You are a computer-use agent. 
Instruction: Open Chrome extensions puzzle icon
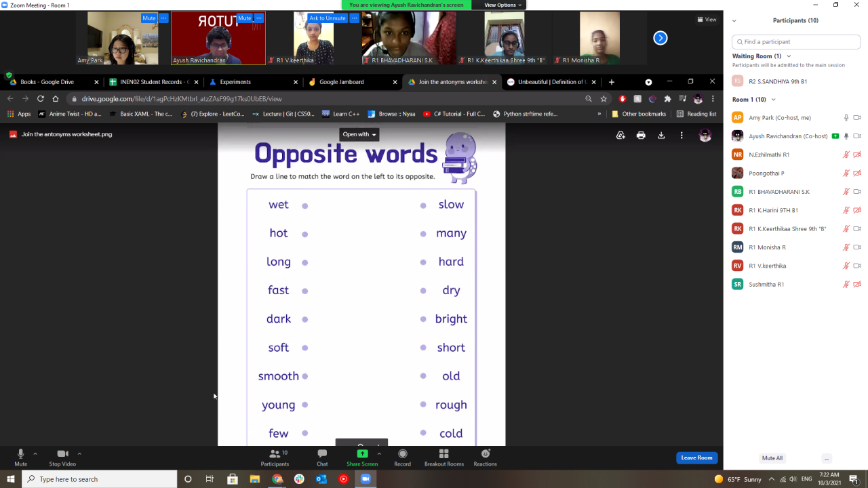coord(667,99)
